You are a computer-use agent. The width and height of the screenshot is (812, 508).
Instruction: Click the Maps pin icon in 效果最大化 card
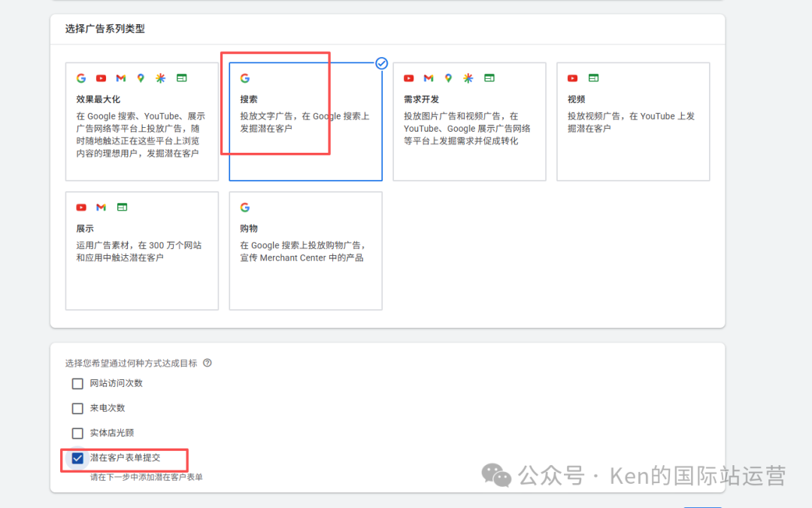pos(141,78)
